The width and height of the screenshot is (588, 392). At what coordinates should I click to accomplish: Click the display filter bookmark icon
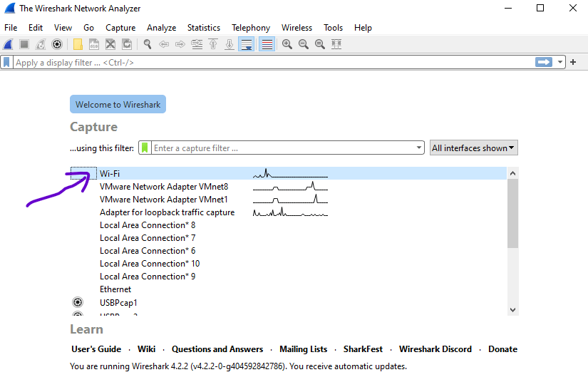6,62
